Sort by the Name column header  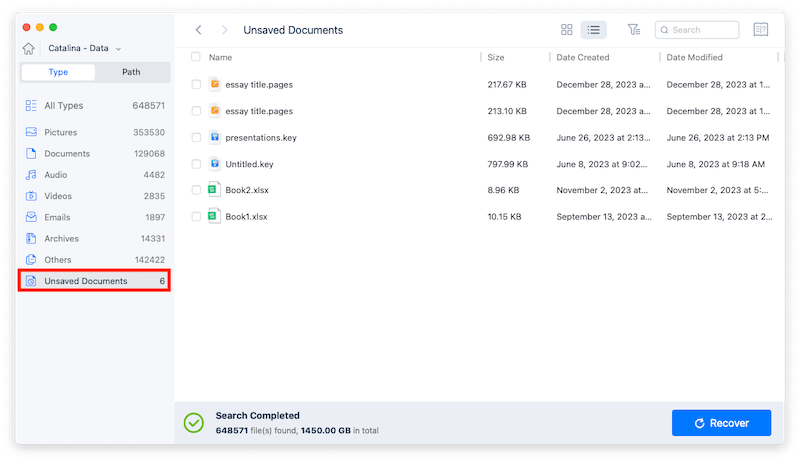point(220,57)
